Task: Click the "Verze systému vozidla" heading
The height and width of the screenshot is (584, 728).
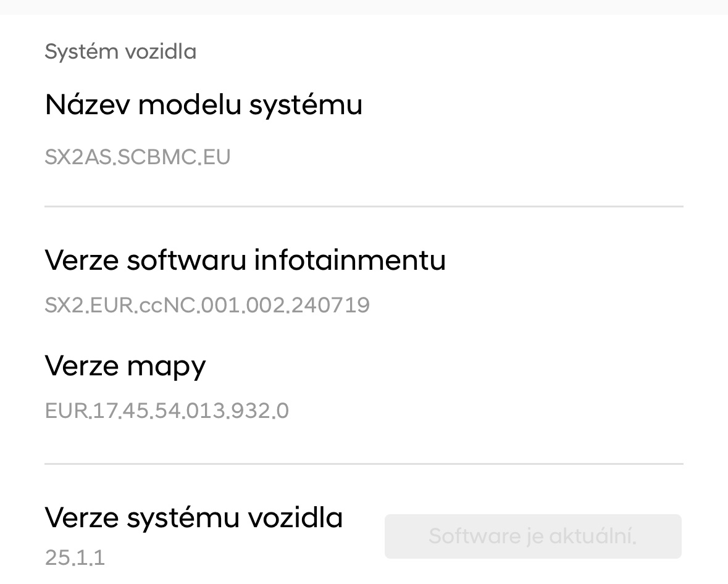Action: coord(193,517)
